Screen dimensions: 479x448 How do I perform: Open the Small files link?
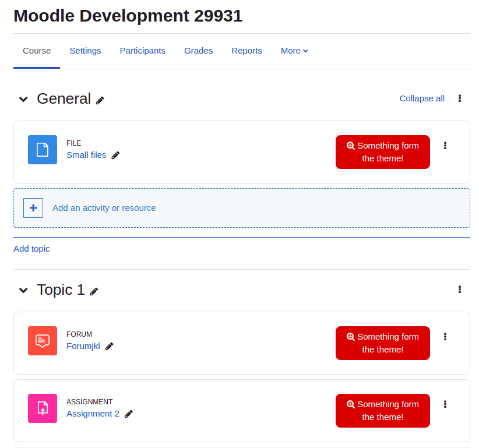86,155
